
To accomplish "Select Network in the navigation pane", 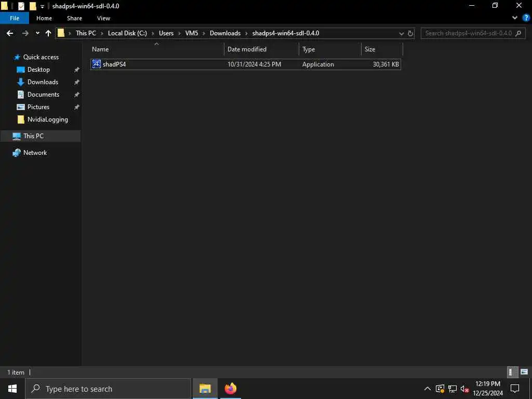I will [35, 153].
